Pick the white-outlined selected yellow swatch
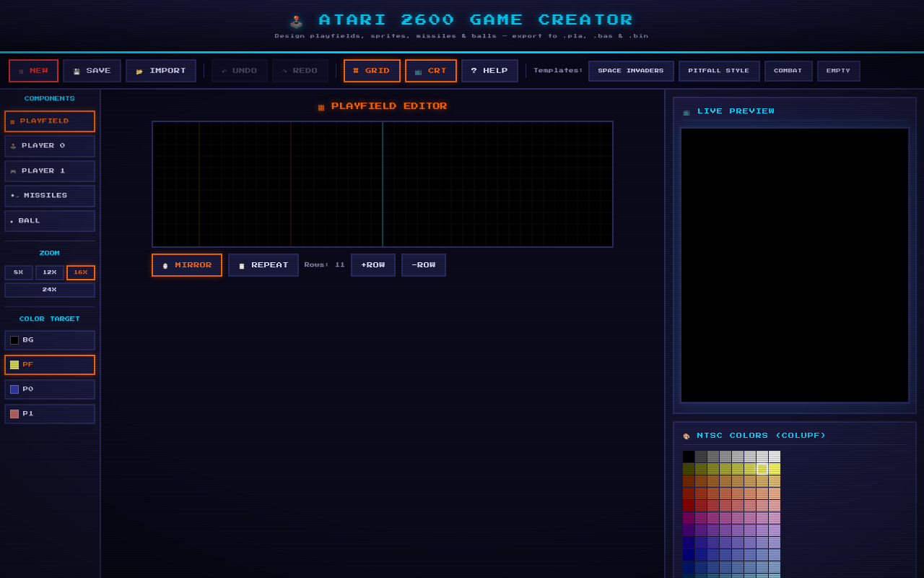This screenshot has height=578, width=924. click(x=762, y=469)
